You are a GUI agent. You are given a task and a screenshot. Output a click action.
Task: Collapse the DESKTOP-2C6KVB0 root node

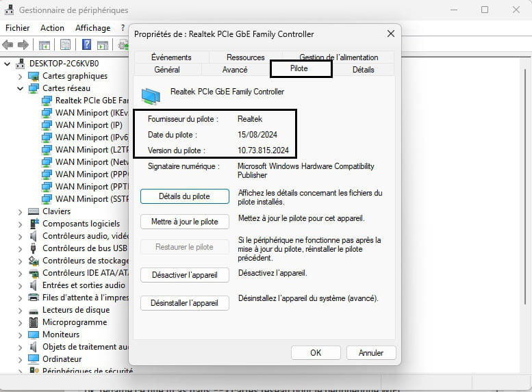(7, 64)
